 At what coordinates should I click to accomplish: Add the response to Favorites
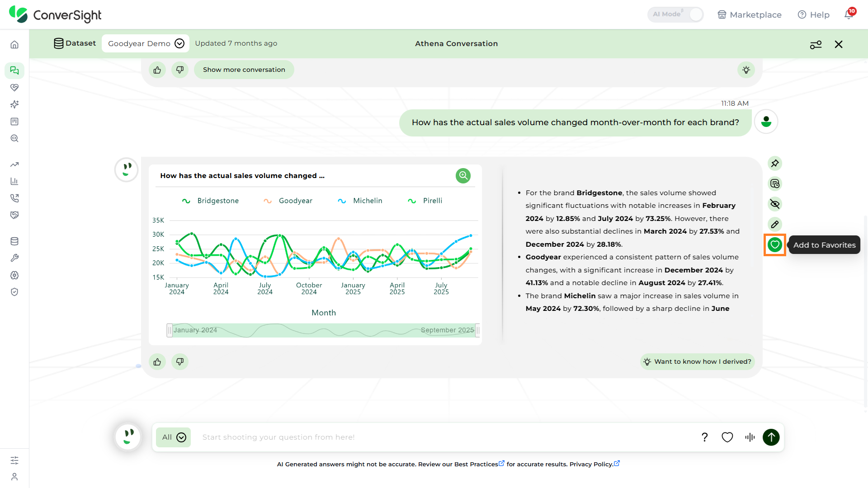tap(775, 245)
